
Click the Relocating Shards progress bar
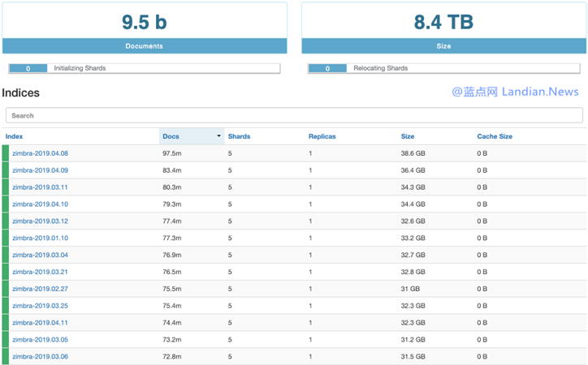(443, 69)
